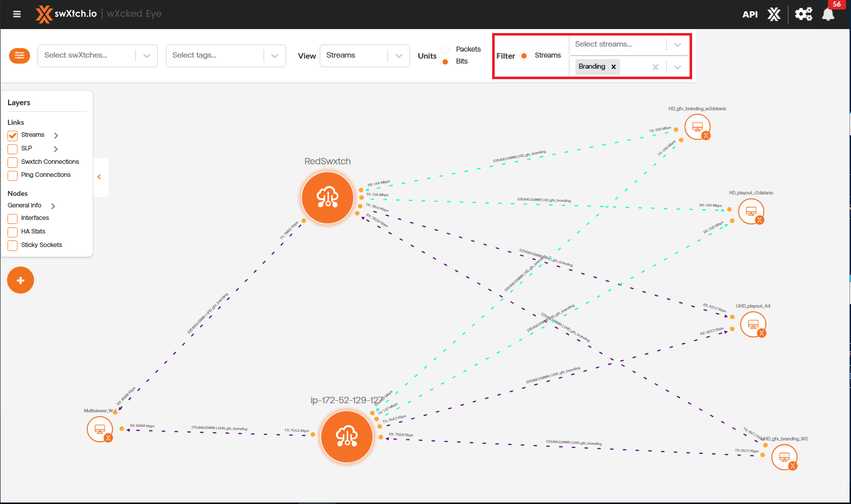Click the HD_gfx_branding_w2datanic endpoint node
This screenshot has height=504, width=851.
(697, 127)
